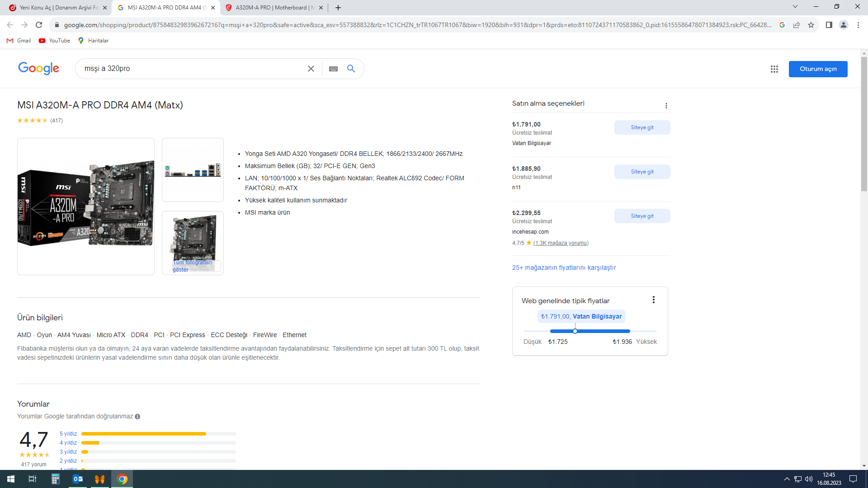The height and width of the screenshot is (488, 868).
Task: Expand the Chrome tab search chevron
Action: coord(795,7)
